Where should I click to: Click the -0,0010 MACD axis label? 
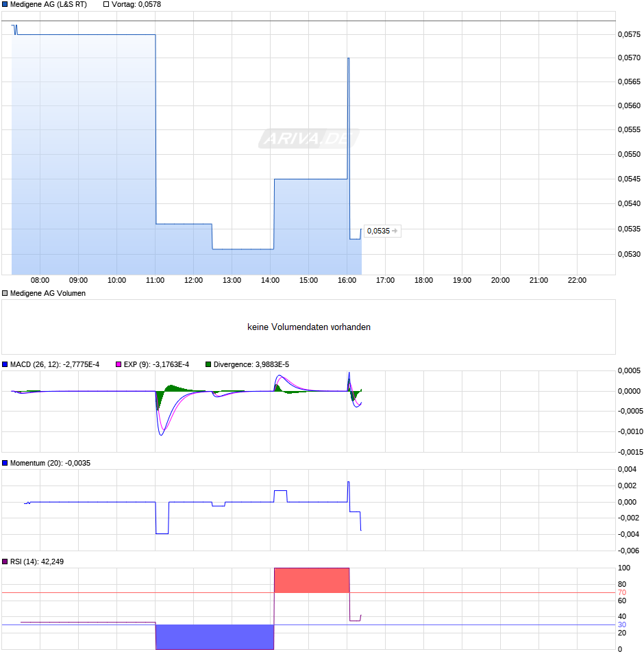tap(630, 431)
